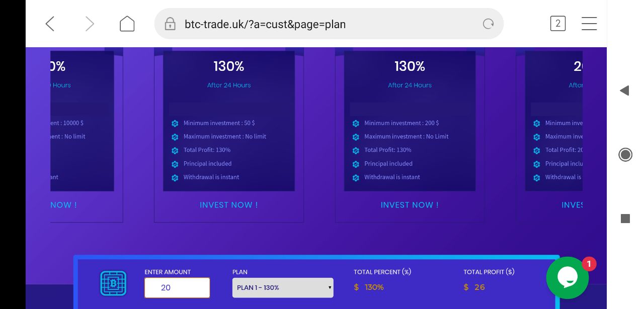
Task: Click Invest Now on the partially visible left plan
Action: (x=64, y=205)
